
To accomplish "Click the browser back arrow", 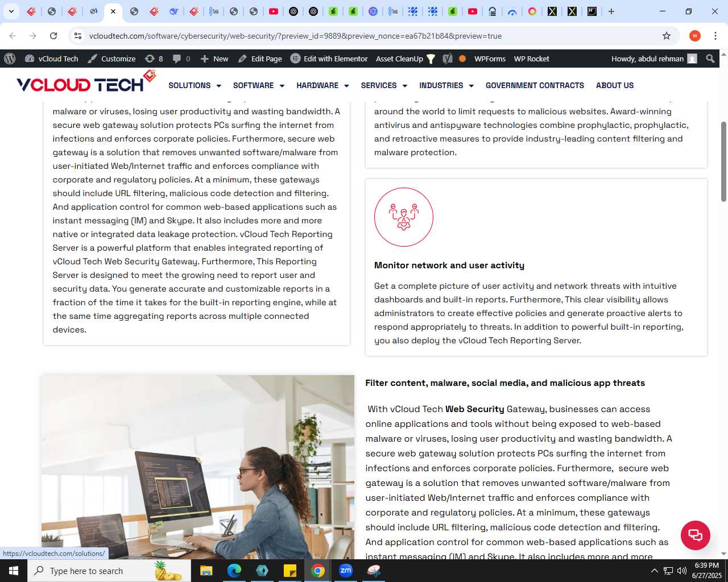I will pos(13,36).
